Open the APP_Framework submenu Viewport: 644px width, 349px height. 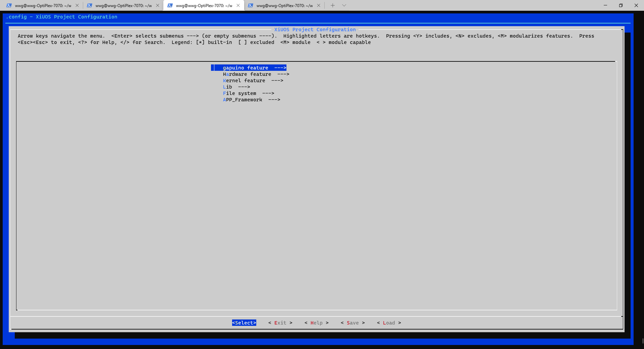coord(252,100)
